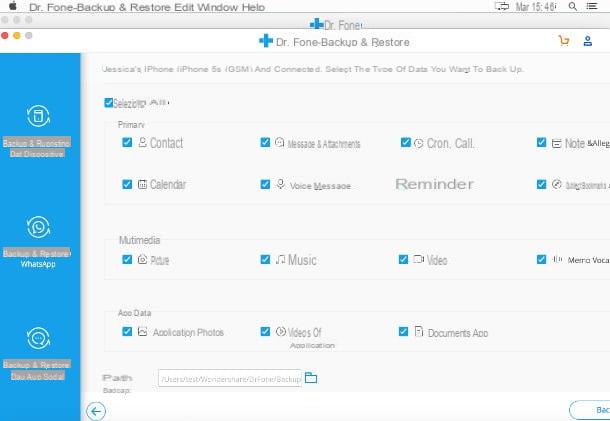Viewport: 610px width, 421px height.
Task: Open Spotlight search in menu bar
Action: tap(573, 6)
